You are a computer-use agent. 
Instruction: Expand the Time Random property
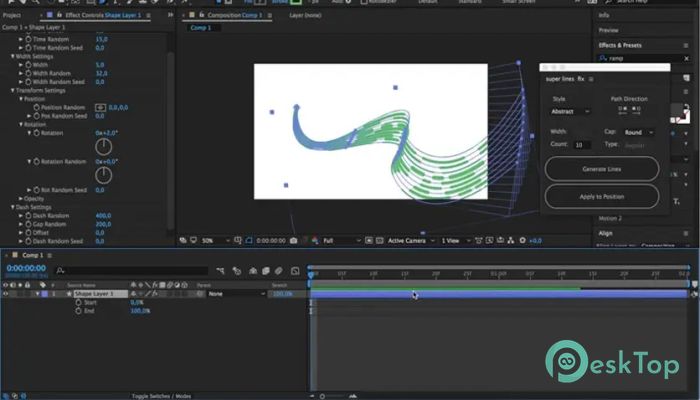pos(21,39)
